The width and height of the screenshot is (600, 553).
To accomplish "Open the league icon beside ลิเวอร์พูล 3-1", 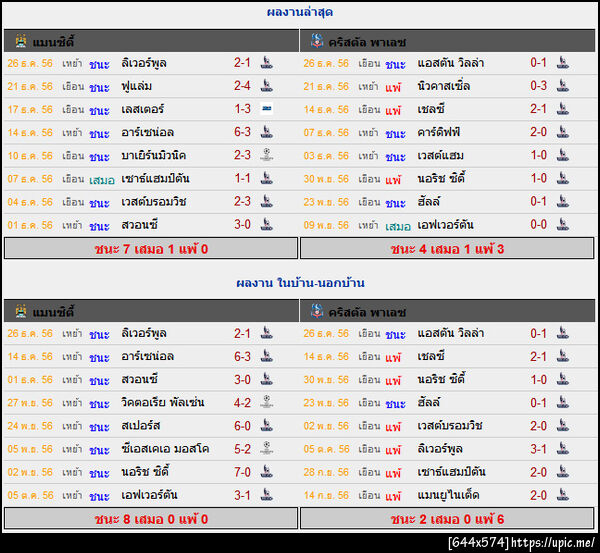I will [x=562, y=448].
